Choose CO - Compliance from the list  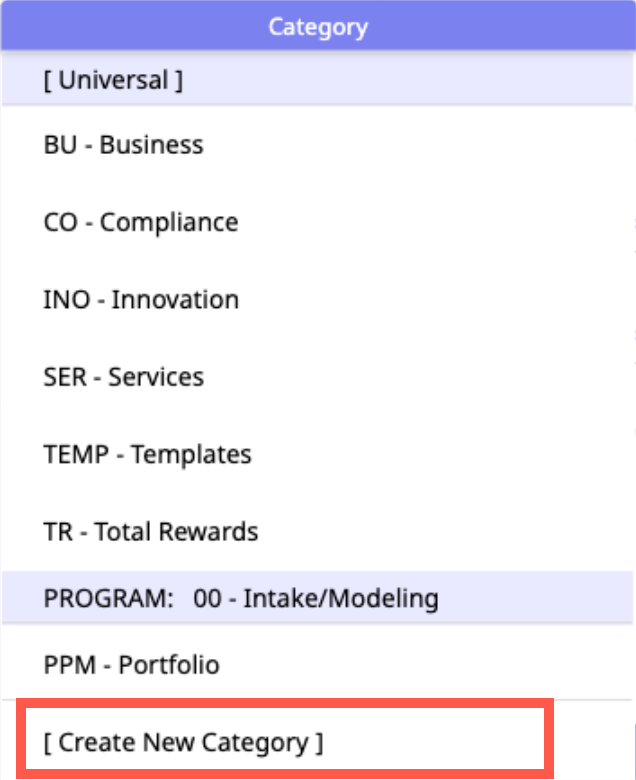pos(141,222)
